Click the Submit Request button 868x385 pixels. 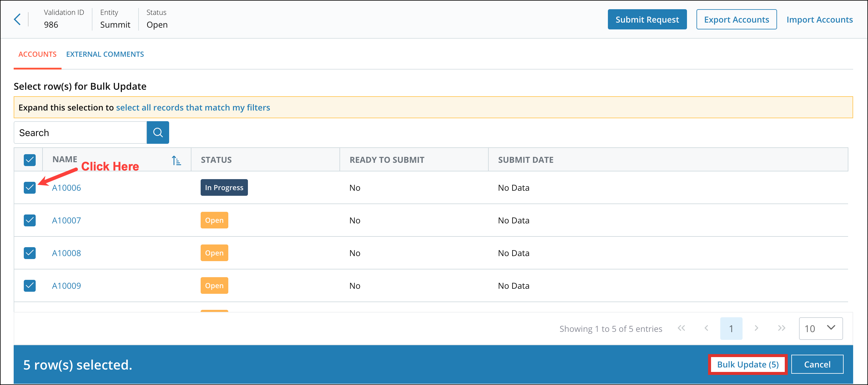click(x=647, y=20)
